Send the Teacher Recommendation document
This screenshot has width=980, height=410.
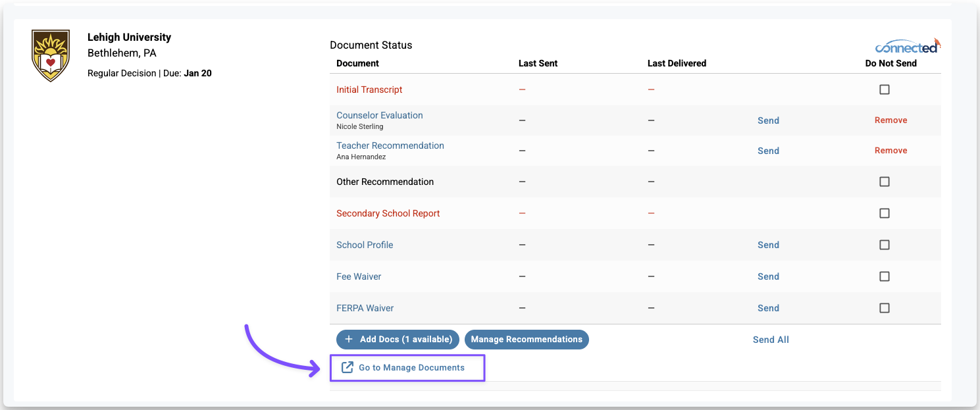[x=768, y=151]
